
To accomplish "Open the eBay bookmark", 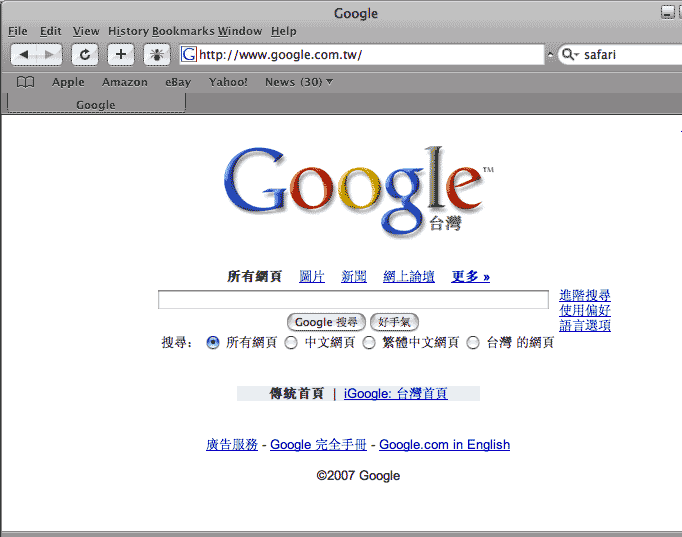I will click(x=178, y=82).
